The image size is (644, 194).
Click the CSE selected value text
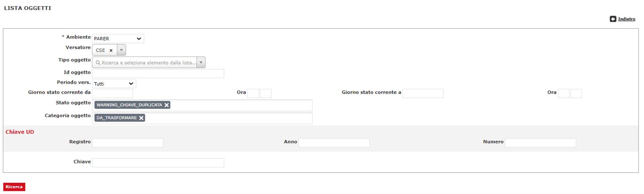tap(100, 51)
